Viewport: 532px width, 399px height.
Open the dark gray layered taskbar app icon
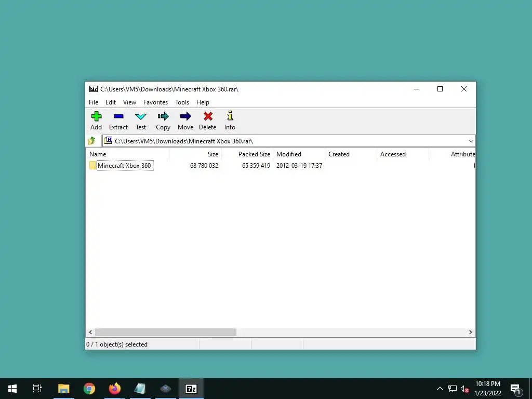pos(166,389)
